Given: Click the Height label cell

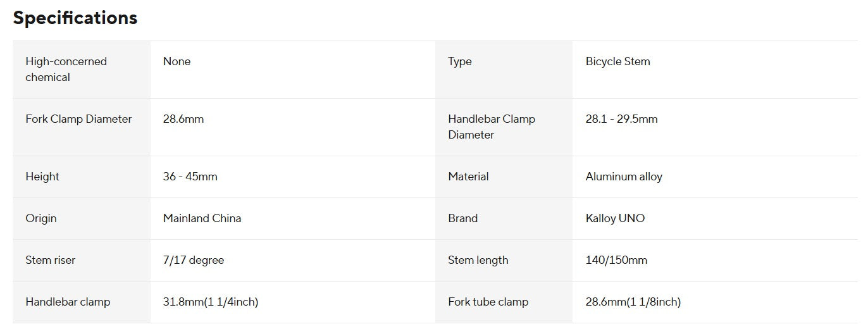Looking at the screenshot, I should point(42,177).
